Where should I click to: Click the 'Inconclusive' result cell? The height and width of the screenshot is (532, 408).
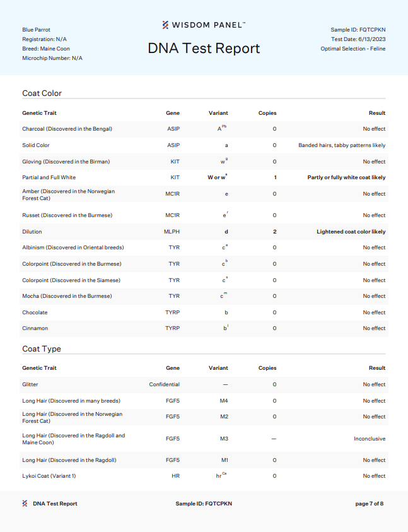pyautogui.click(x=370, y=439)
